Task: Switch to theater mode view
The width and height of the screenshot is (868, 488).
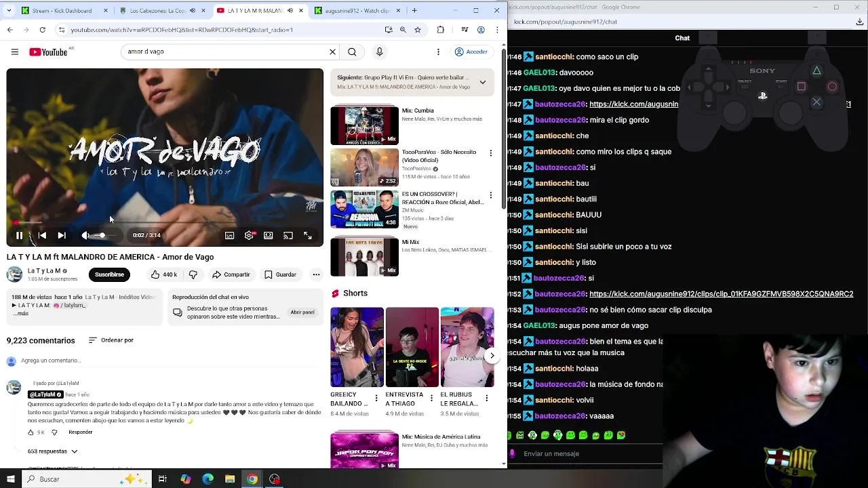Action: click(269, 235)
